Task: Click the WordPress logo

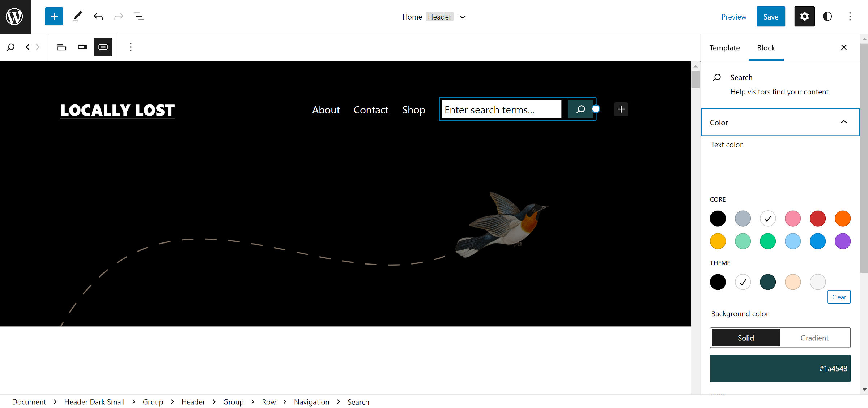Action: tap(15, 16)
